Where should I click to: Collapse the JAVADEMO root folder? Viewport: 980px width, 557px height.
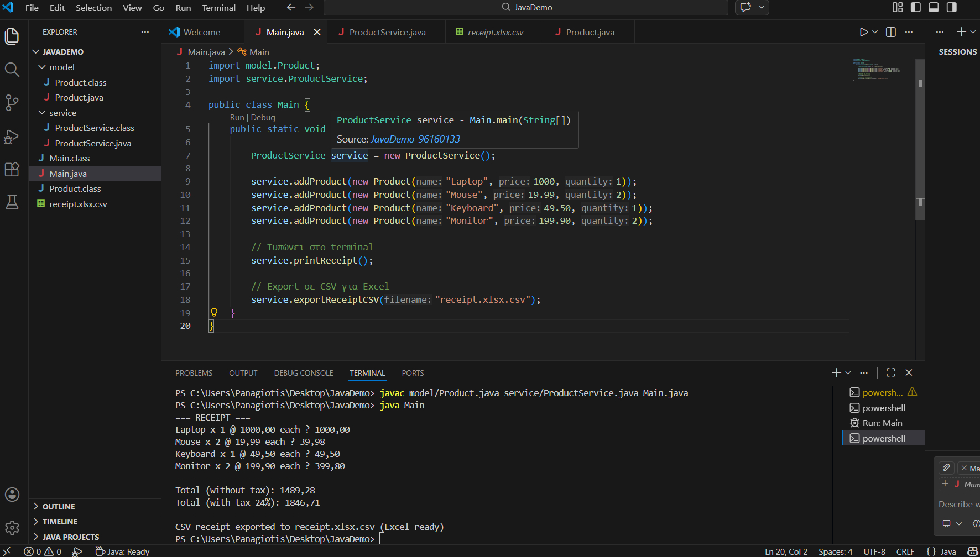click(36, 52)
